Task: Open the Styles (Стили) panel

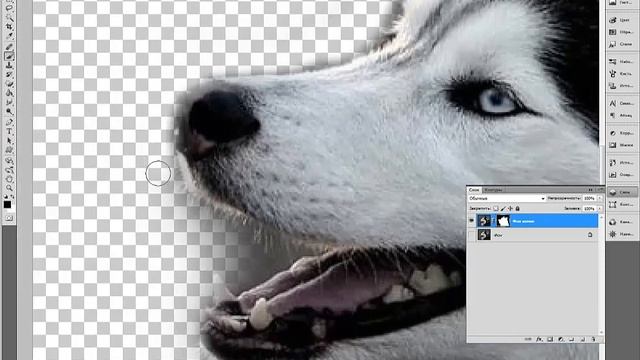Action: point(622,44)
